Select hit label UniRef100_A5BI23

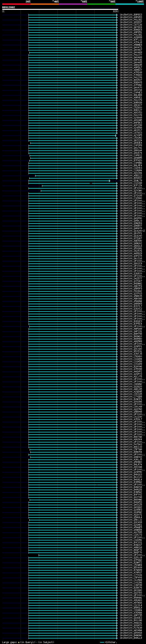coord(131,175)
